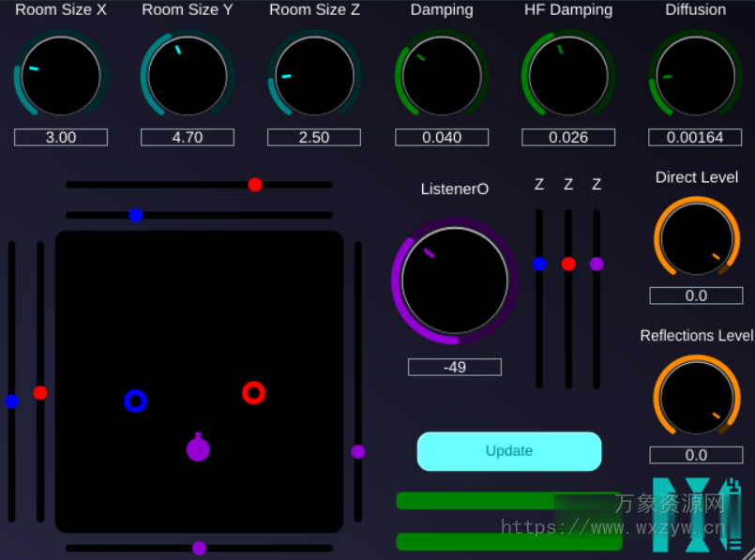Click the HF Damping knob
The image size is (755, 560).
567,75
